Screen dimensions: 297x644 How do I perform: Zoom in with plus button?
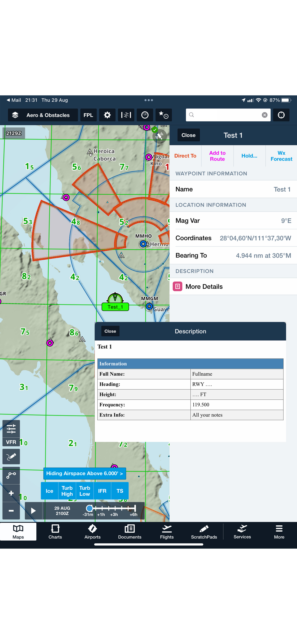coord(11,493)
